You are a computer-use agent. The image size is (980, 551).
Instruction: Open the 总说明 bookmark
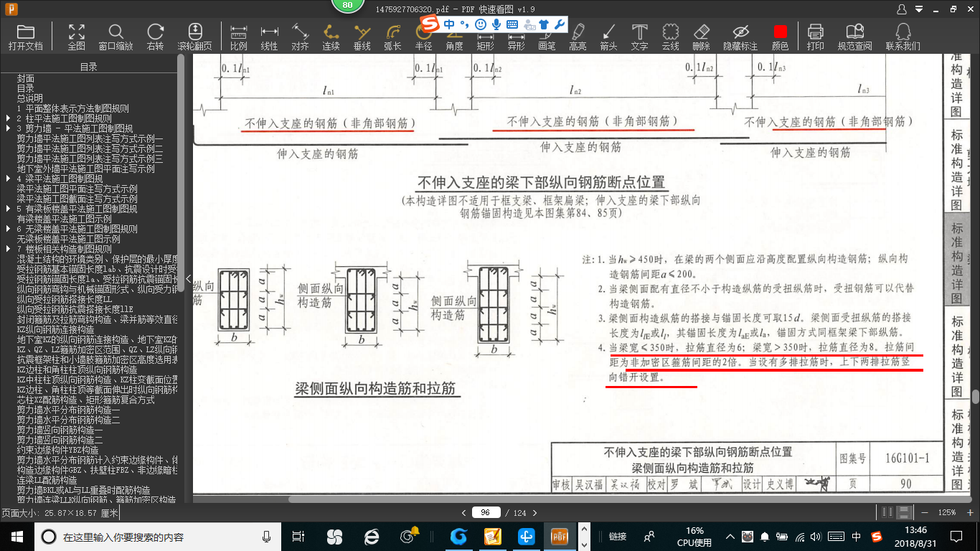[x=30, y=98]
